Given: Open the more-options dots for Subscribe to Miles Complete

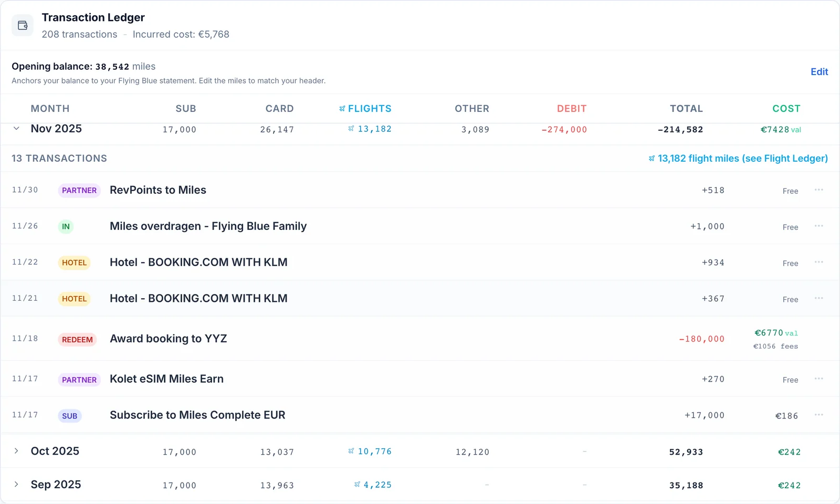Looking at the screenshot, I should coord(818,415).
